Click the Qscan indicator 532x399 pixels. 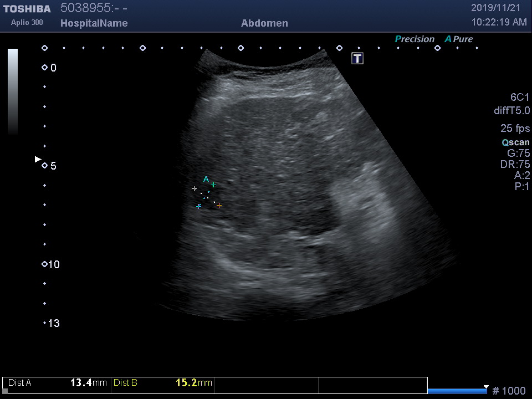[x=515, y=142]
